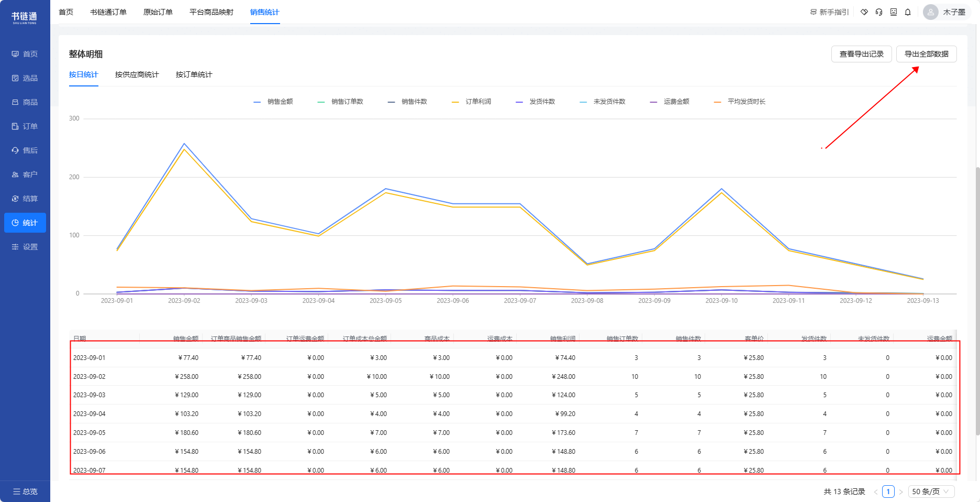Open customer service via the headset icon
Viewport: 980px width, 502px height.
tap(879, 12)
